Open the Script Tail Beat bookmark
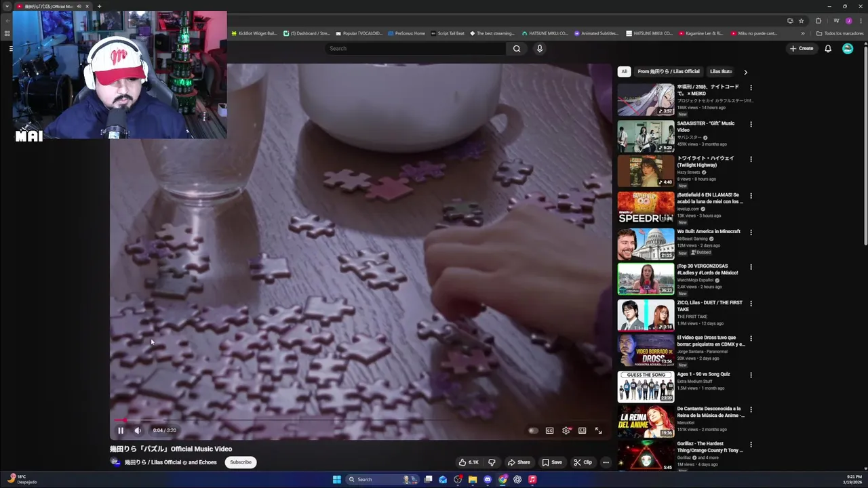The width and height of the screenshot is (868, 488). [448, 33]
